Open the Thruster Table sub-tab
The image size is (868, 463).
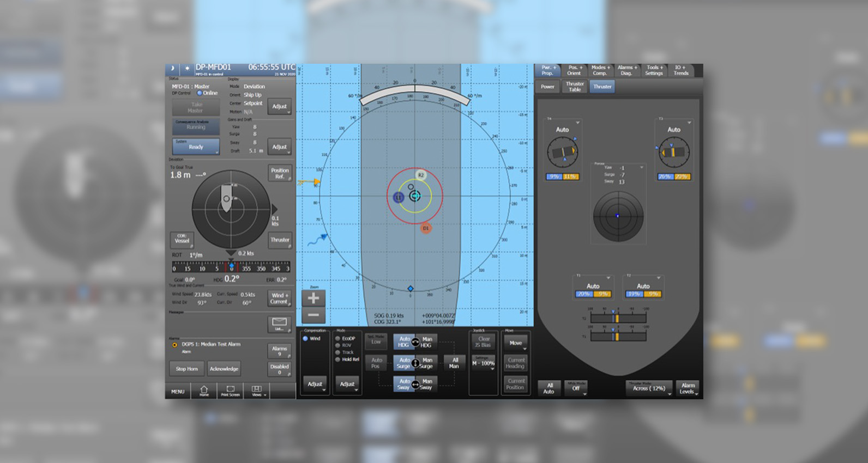click(575, 87)
